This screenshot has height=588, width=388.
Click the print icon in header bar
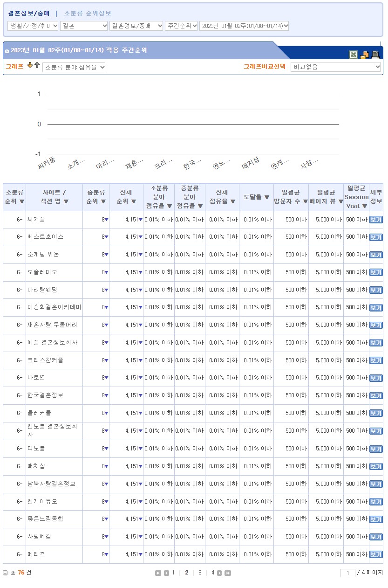coord(375,55)
